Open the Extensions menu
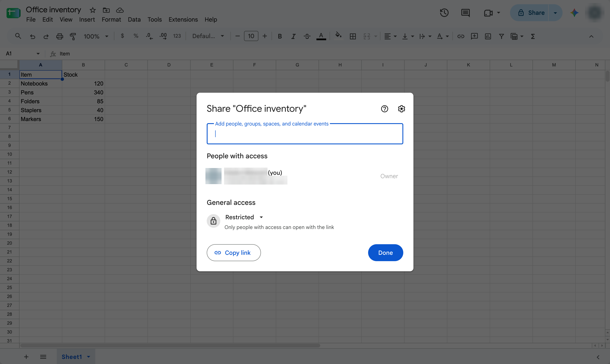Viewport: 610px width, 364px height. pyautogui.click(x=183, y=19)
